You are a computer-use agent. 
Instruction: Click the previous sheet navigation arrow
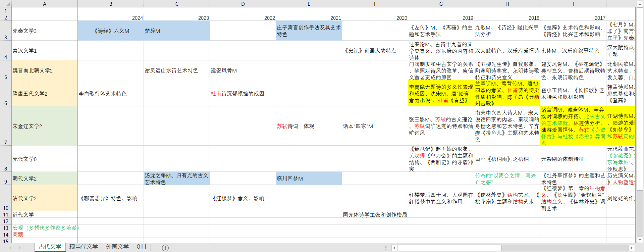click(x=10, y=248)
